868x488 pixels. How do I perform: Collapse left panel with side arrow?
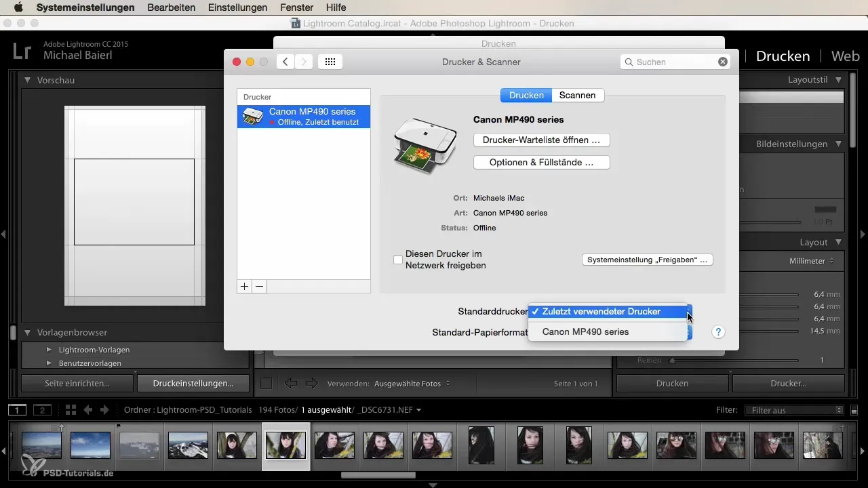coord(3,234)
